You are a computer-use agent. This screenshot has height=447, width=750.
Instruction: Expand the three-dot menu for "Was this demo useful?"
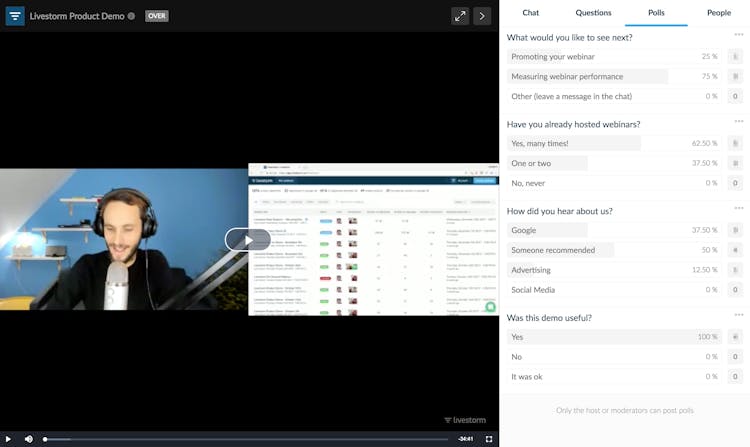739,315
